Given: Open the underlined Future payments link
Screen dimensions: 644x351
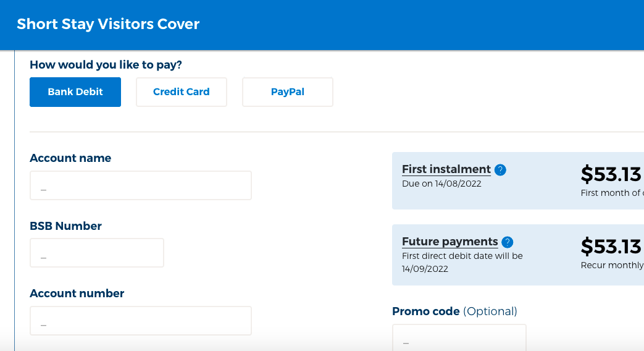Looking at the screenshot, I should [450, 242].
